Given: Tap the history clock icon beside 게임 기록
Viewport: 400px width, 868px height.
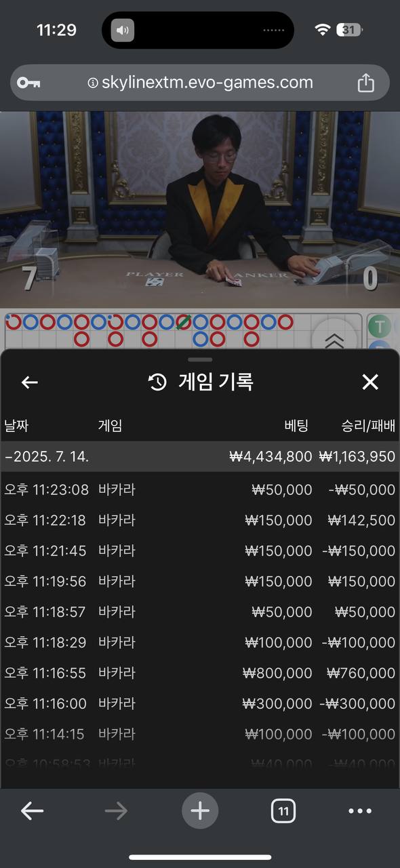Looking at the screenshot, I should 157,382.
